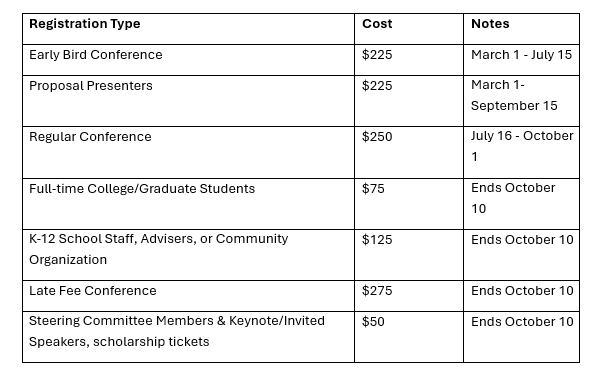Click the $75 cost cell
Image resolution: width=602 pixels, height=378 pixels.
409,204
